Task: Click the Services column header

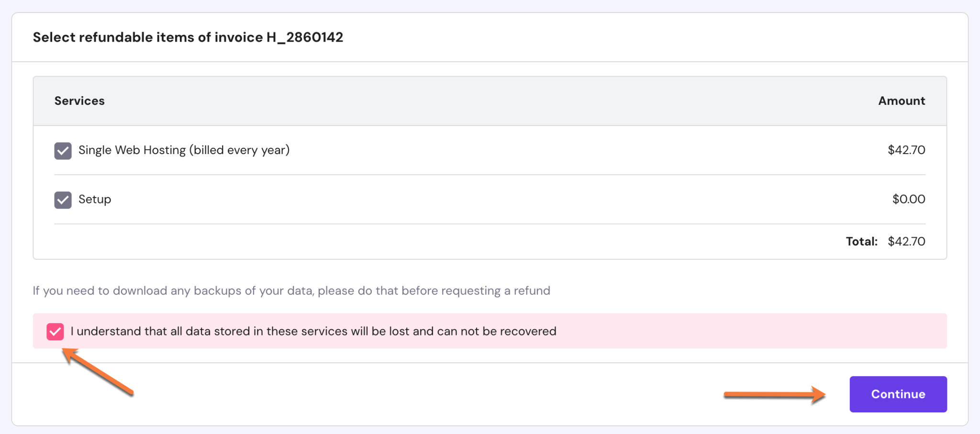Action: coord(79,100)
